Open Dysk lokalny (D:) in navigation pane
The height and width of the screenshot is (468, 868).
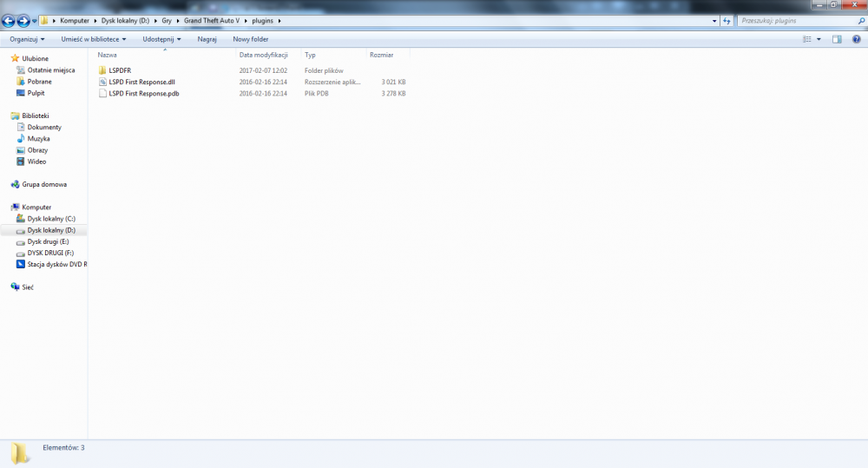(x=51, y=230)
